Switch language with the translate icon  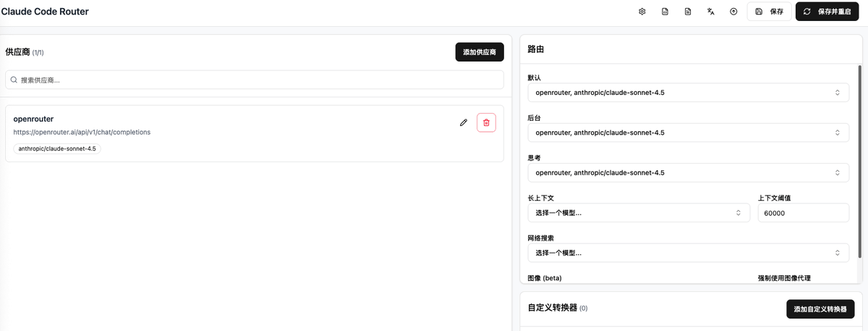pyautogui.click(x=711, y=12)
